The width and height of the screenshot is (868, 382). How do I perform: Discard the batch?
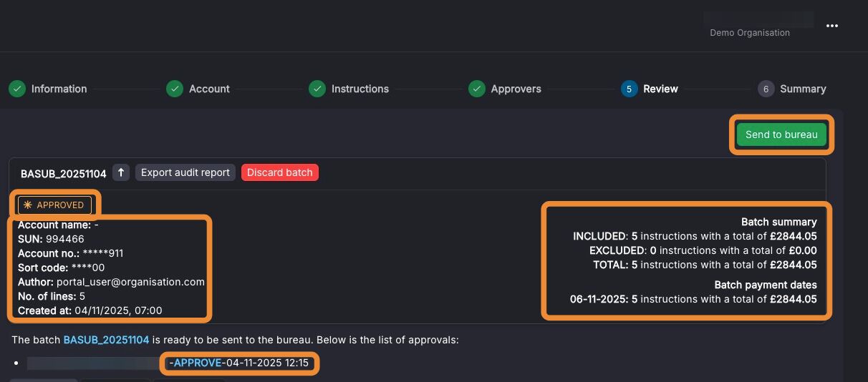pyautogui.click(x=280, y=172)
